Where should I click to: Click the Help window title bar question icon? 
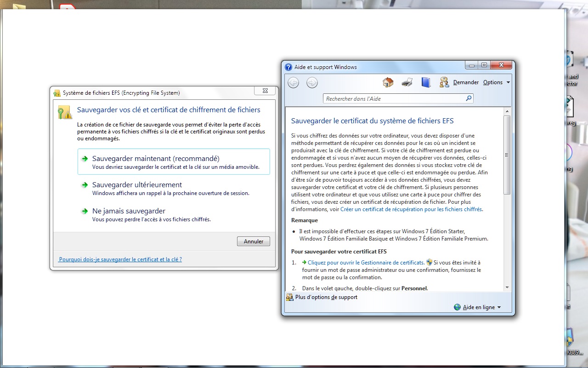288,67
